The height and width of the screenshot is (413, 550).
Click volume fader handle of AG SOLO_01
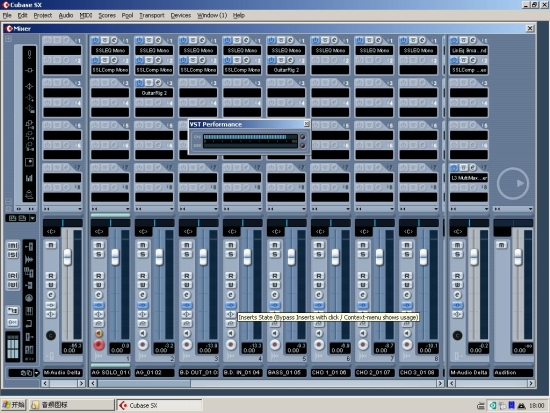click(x=115, y=257)
